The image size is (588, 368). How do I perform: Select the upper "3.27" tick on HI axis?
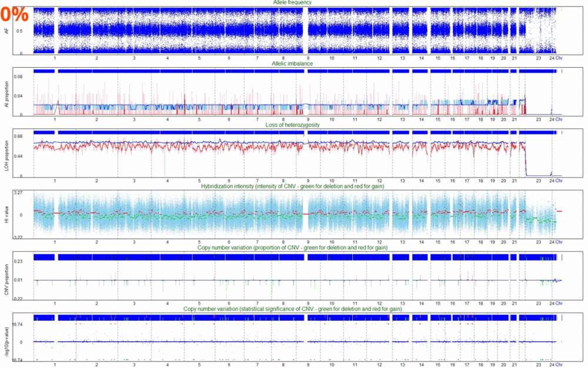tap(18, 193)
